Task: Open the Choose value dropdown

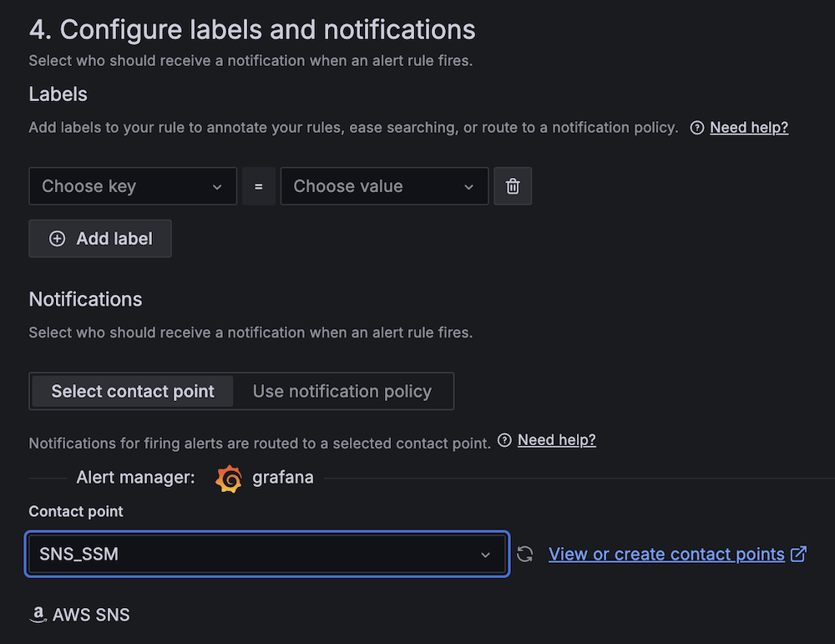Action: 384,185
